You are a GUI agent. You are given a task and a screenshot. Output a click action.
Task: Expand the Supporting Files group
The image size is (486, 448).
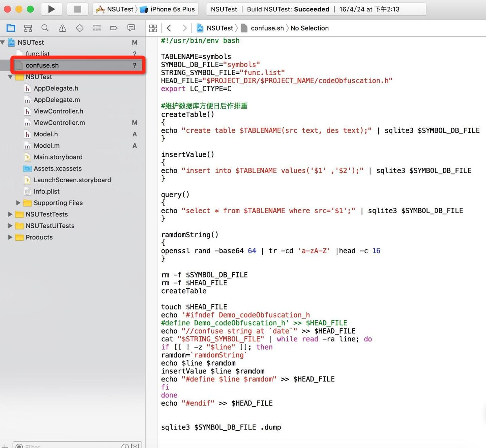tap(18, 203)
